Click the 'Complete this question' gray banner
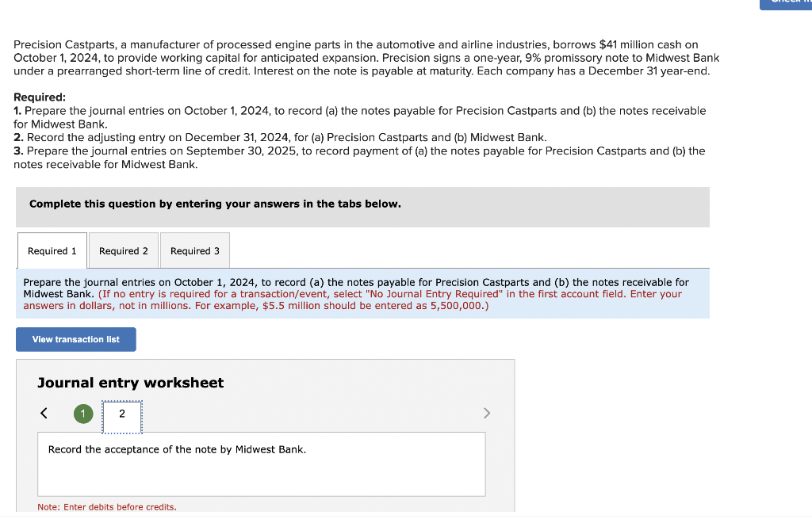The image size is (812, 519). [362, 207]
